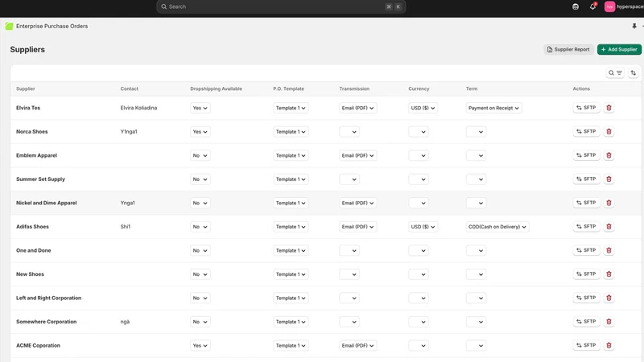Click the inbox icon in top bar
644x362 pixels.
[576, 6]
